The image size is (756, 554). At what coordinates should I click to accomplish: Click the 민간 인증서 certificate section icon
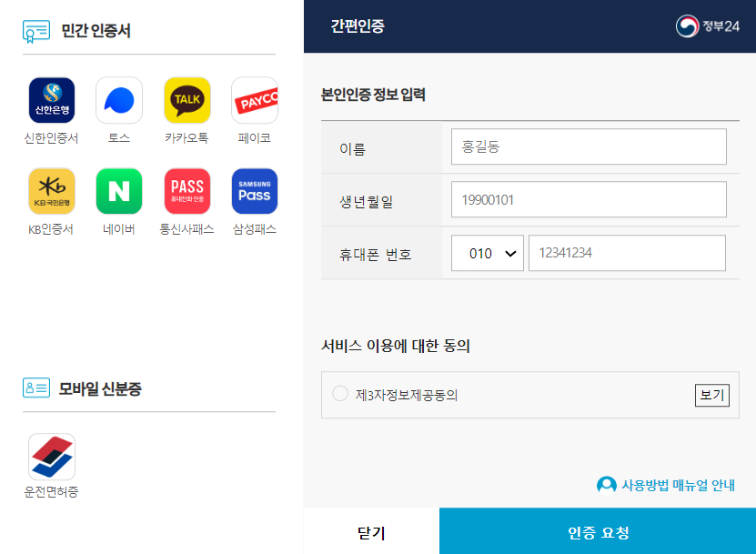(x=36, y=31)
